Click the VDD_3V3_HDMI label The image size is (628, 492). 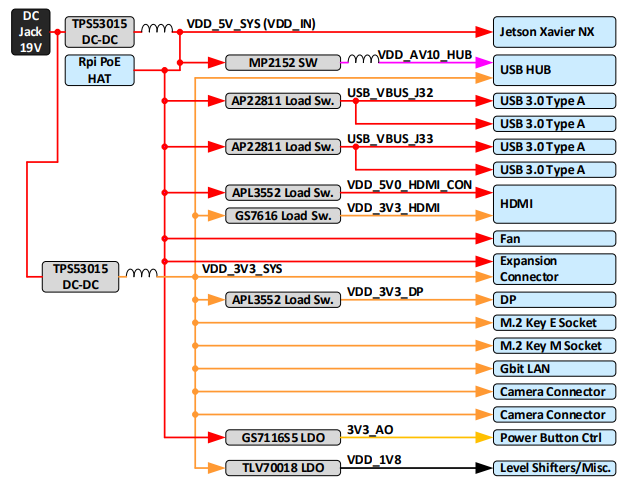393,208
